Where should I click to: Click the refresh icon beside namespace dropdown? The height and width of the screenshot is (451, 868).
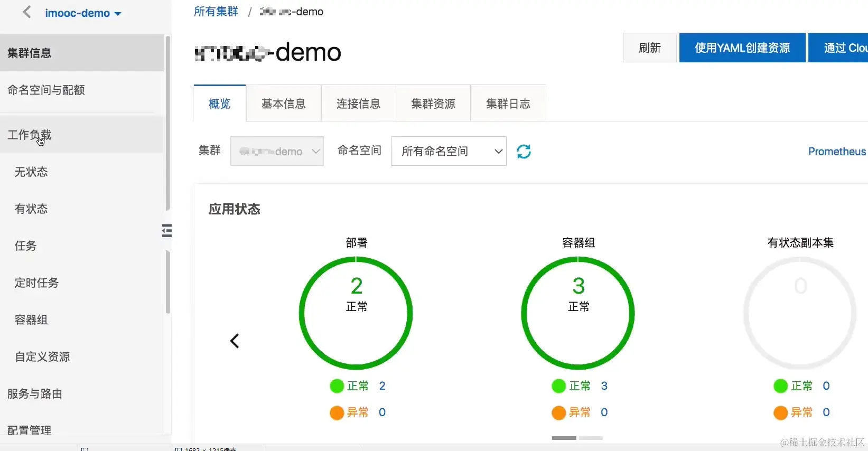pyautogui.click(x=524, y=152)
